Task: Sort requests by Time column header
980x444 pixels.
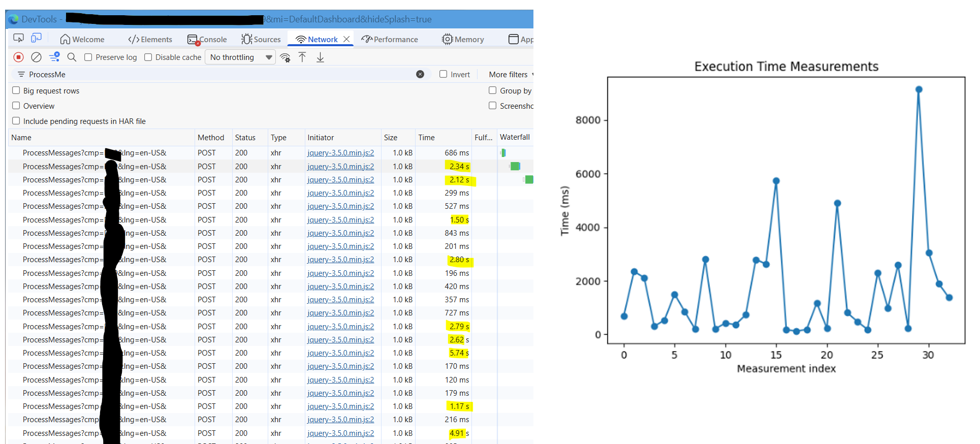Action: coord(426,138)
